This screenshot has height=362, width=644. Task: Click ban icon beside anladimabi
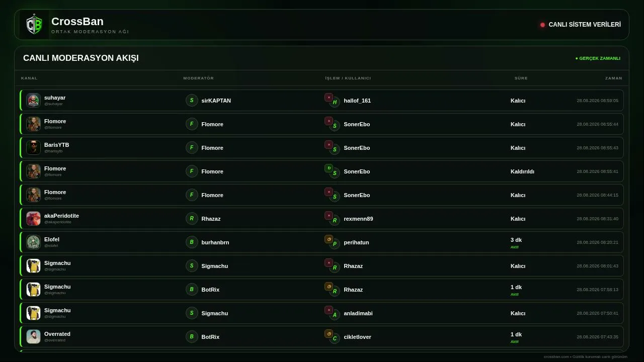tap(329, 310)
